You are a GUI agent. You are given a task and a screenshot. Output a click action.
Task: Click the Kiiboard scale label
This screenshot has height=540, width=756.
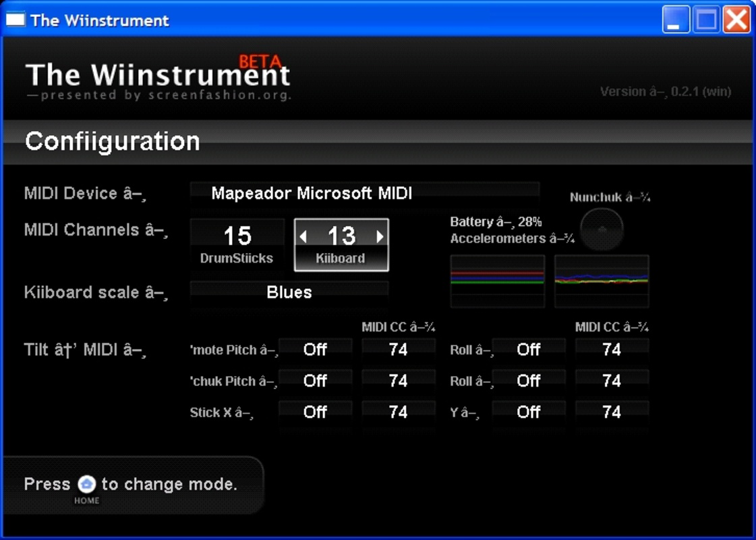point(96,292)
